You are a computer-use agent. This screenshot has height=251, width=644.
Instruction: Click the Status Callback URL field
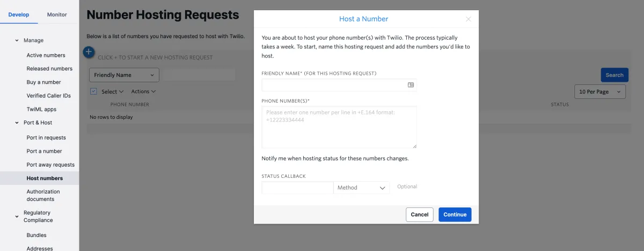point(297,188)
